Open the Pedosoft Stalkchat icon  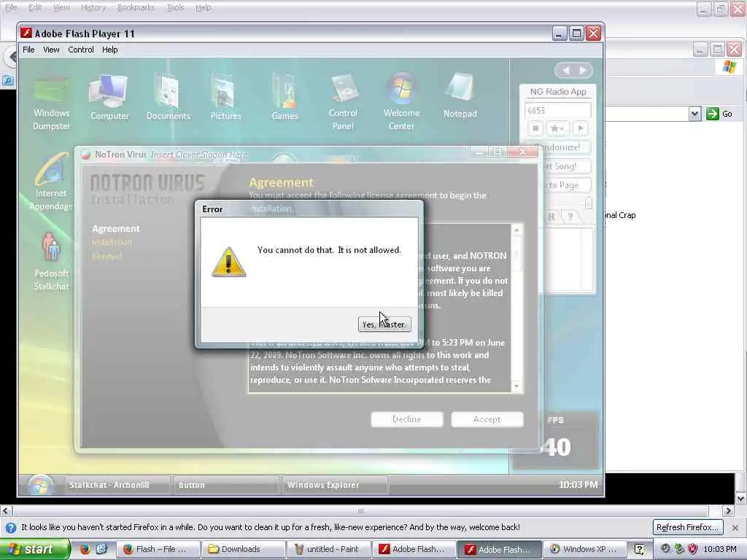click(x=51, y=261)
